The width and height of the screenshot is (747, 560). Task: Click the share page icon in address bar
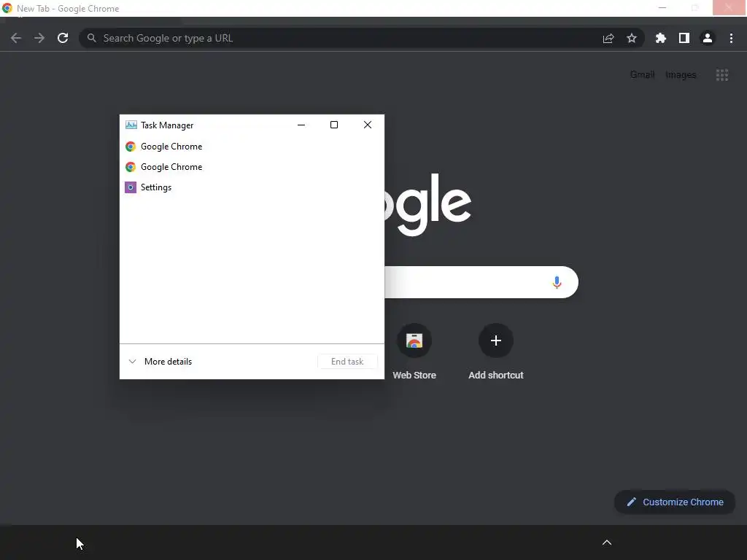pos(608,39)
